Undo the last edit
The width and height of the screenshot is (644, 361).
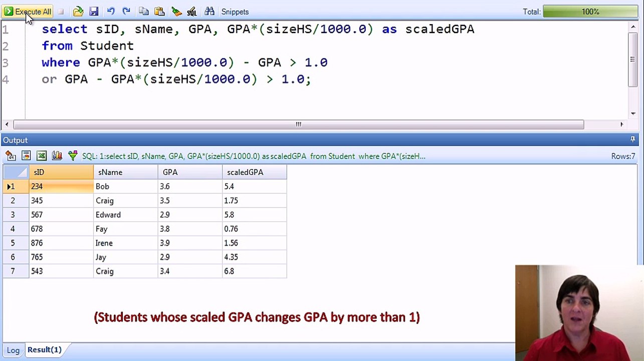pyautogui.click(x=111, y=11)
